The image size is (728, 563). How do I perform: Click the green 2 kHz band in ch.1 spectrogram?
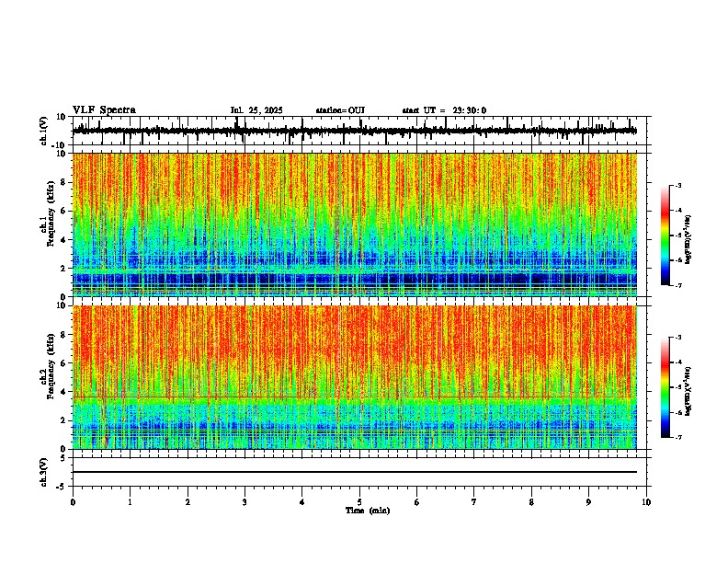point(354,270)
